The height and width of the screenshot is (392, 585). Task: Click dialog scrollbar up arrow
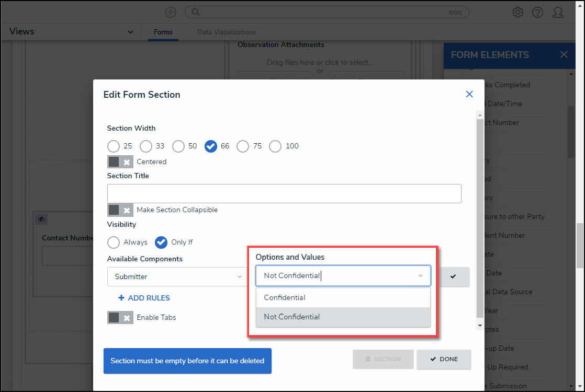pyautogui.click(x=480, y=115)
